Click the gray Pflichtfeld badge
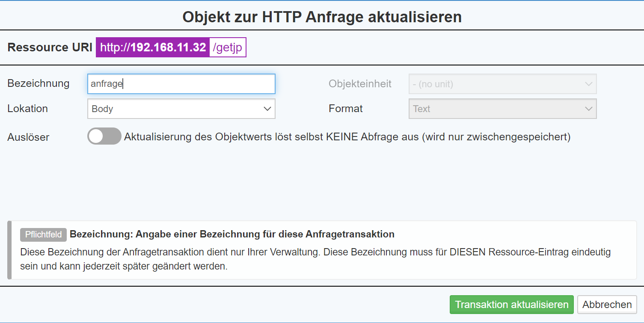644x323 pixels. (43, 234)
